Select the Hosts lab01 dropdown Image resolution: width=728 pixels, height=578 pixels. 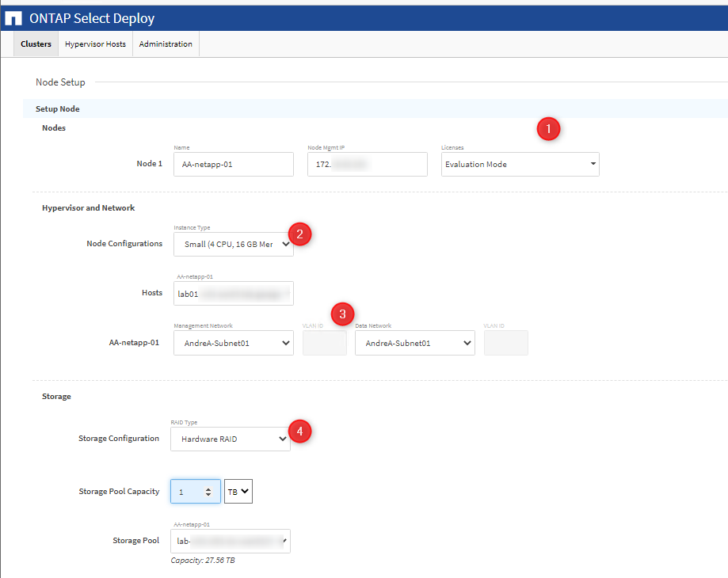click(233, 293)
